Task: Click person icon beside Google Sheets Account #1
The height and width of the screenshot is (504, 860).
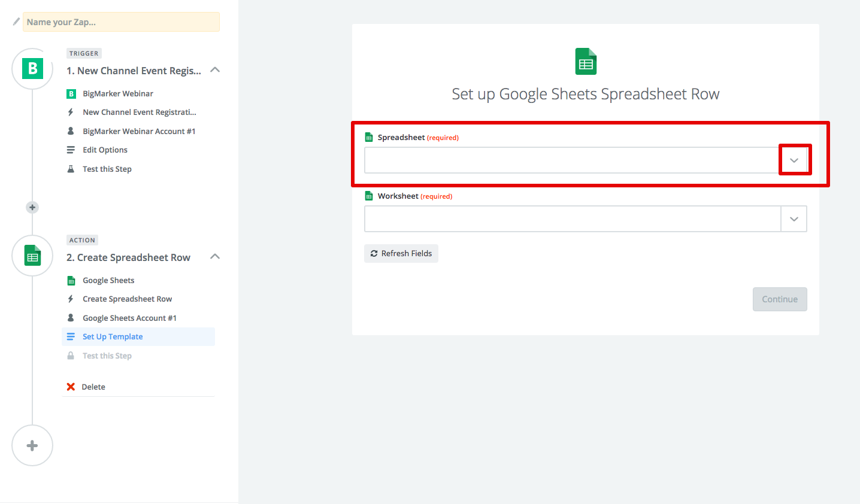Action: click(x=71, y=318)
